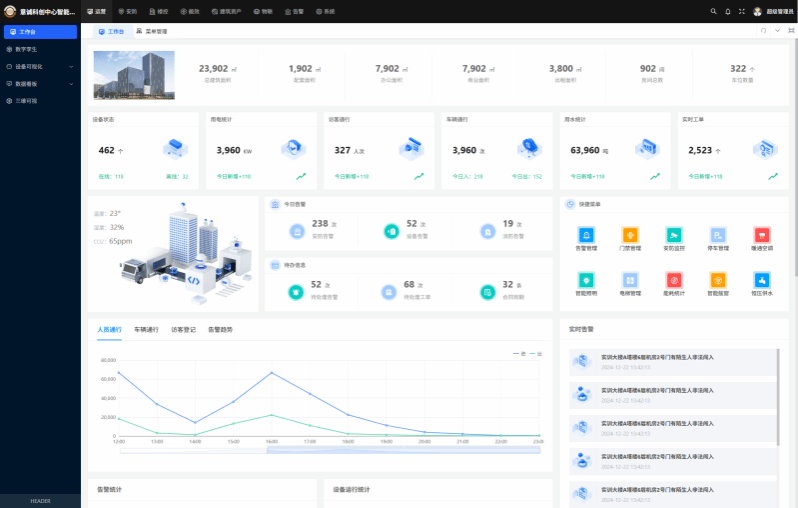Open the 门禁管理 quick menu icon
The image size is (798, 508).
tap(630, 234)
